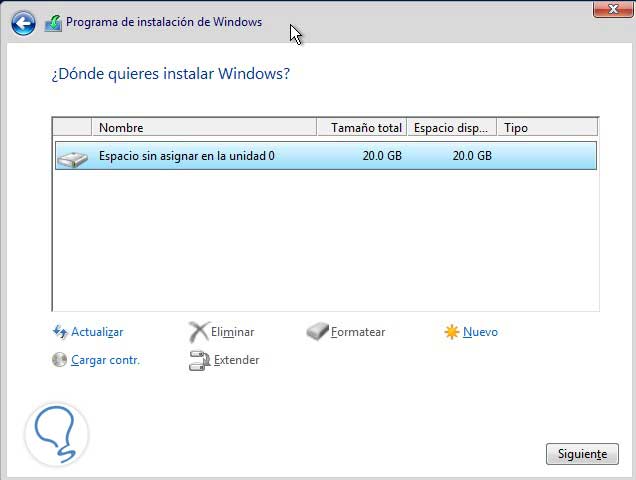Image resolution: width=636 pixels, height=480 pixels.
Task: Sort by the Tipo column header
Action: pyautogui.click(x=548, y=127)
